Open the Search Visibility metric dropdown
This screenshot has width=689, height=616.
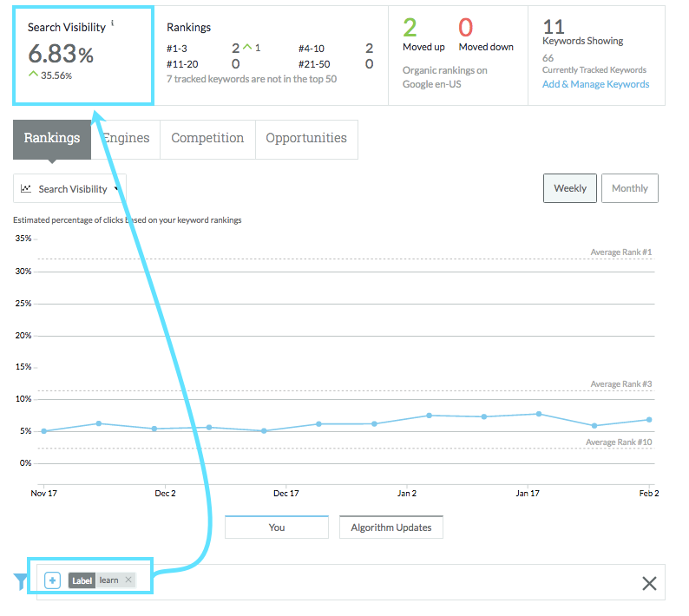[x=69, y=188]
